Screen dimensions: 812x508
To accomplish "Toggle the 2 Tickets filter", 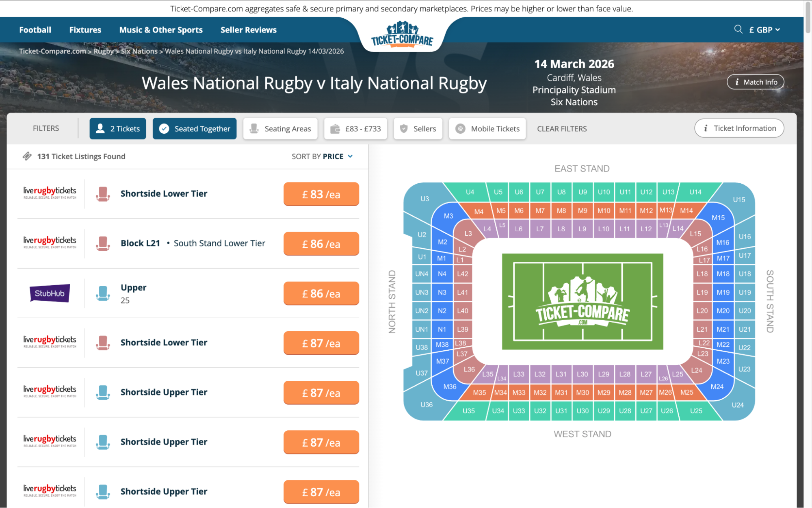I will click(117, 128).
